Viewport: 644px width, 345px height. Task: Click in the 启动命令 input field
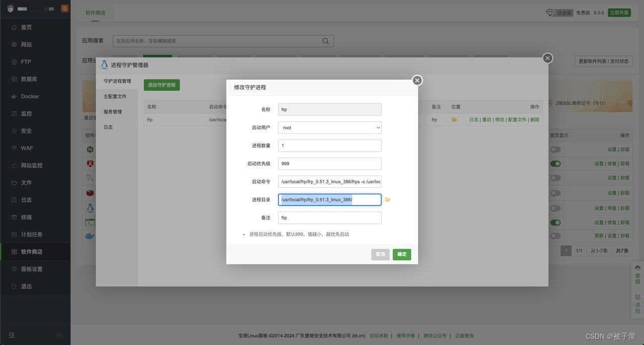coord(330,182)
